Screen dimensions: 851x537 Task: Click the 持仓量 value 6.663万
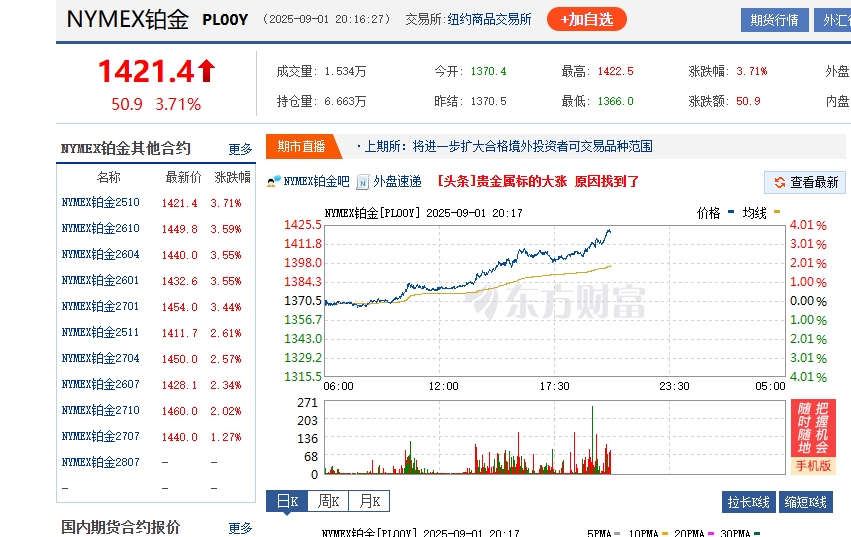[x=345, y=102]
